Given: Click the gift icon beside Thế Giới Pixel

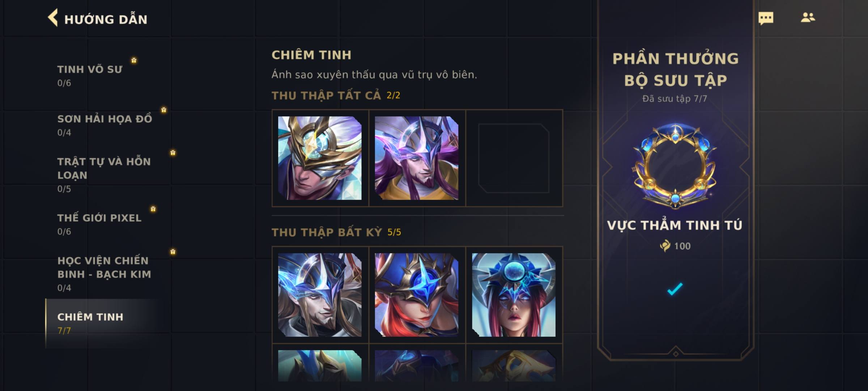Looking at the screenshot, I should 153,209.
